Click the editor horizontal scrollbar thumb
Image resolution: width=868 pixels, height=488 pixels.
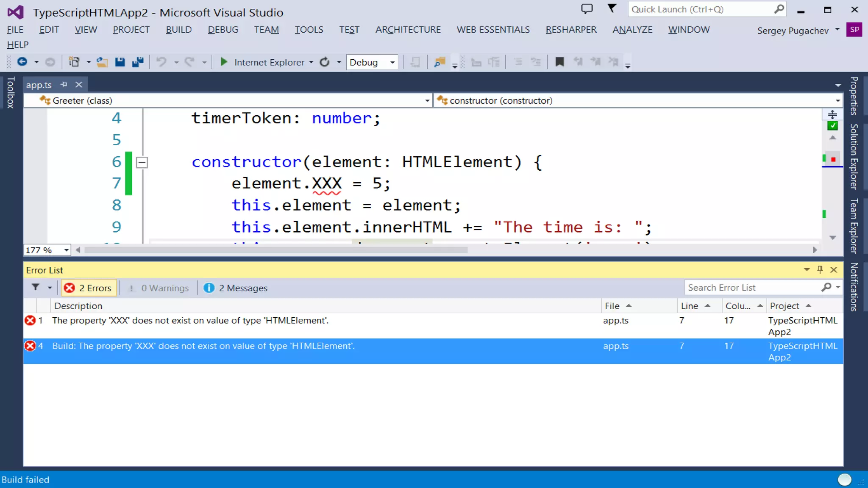(276, 250)
